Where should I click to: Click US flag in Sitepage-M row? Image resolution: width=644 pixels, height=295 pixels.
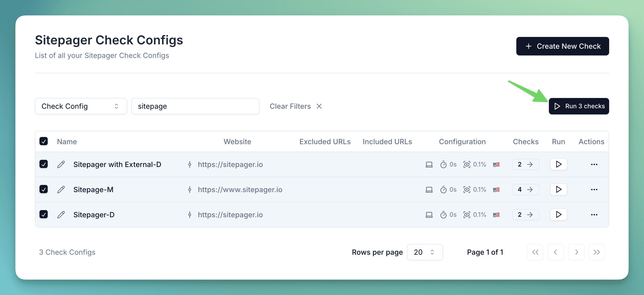click(x=496, y=190)
